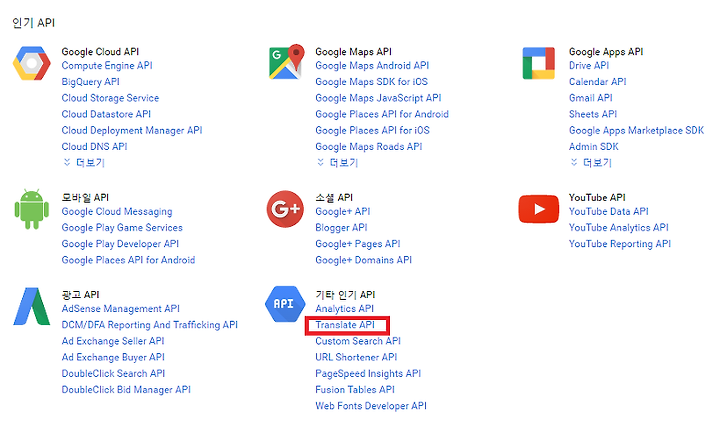Open YouTube Data API link
The height and width of the screenshot is (440, 720).
(x=608, y=211)
